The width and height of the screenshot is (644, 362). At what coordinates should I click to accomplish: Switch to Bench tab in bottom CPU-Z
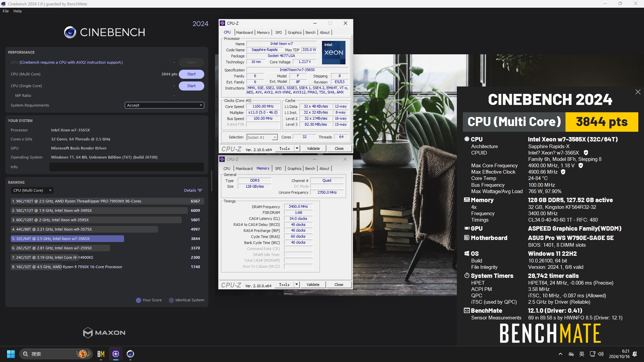(310, 169)
